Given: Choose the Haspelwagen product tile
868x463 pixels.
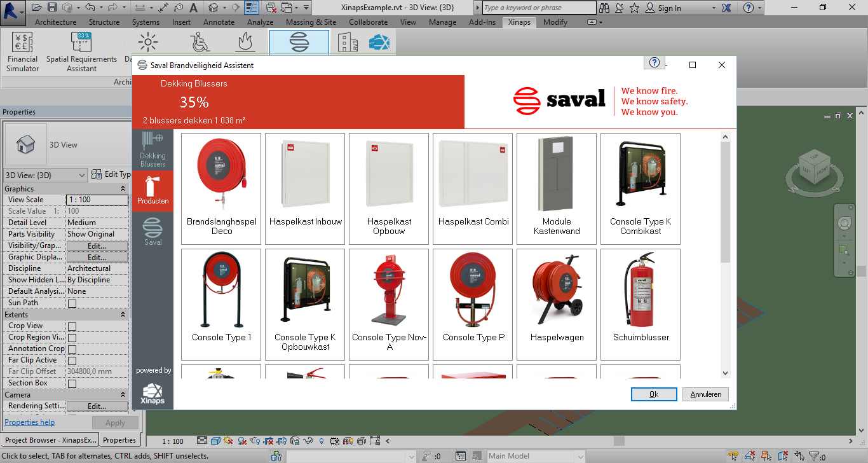Looking at the screenshot, I should click(x=557, y=305).
